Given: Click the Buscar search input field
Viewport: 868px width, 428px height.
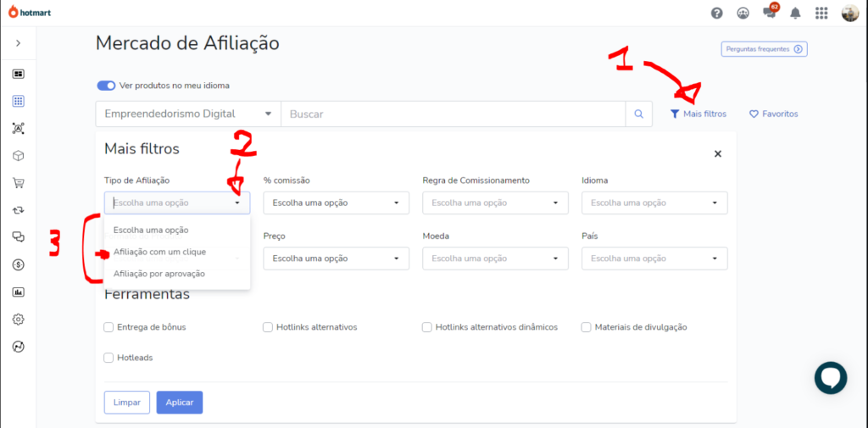Looking at the screenshot, I should 453,114.
